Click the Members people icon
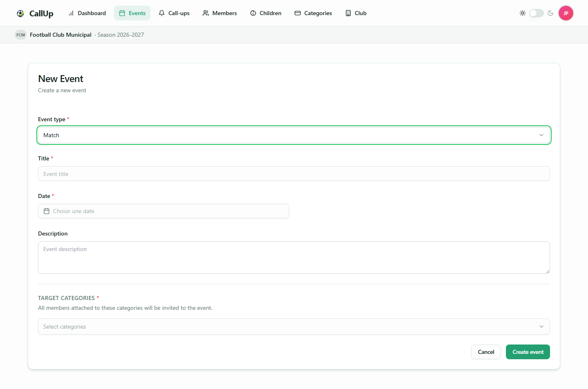 click(206, 13)
